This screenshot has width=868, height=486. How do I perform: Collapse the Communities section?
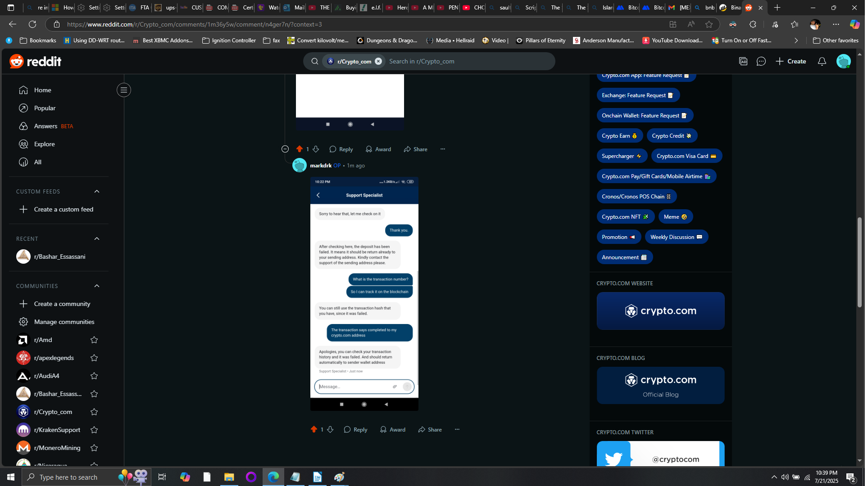coord(97,287)
